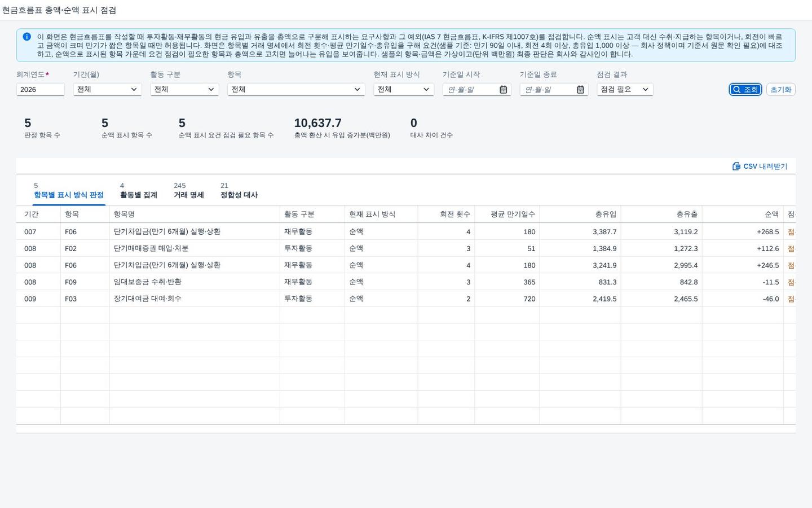Click the 조회 search button
The image size is (812, 508).
pyautogui.click(x=745, y=89)
